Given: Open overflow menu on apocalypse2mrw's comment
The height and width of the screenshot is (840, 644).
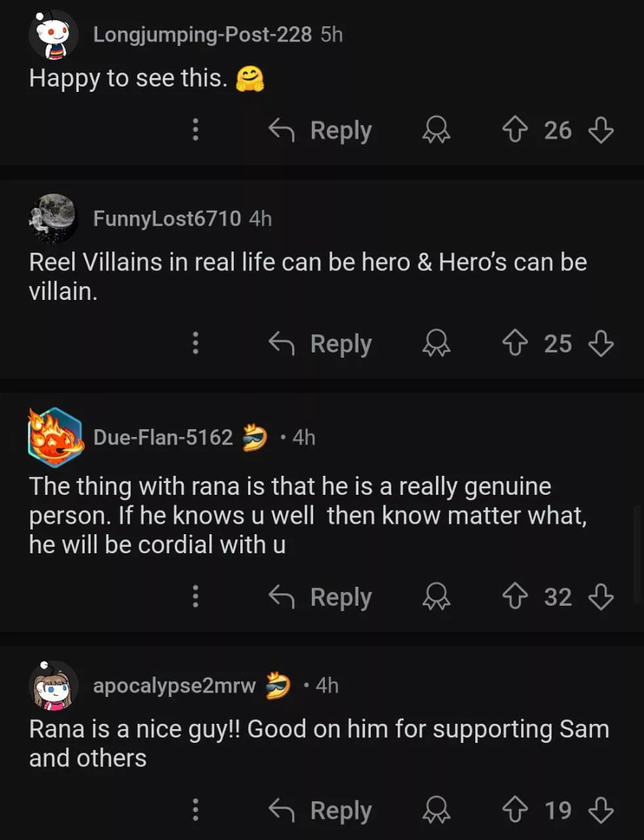Looking at the screenshot, I should pos(195,810).
